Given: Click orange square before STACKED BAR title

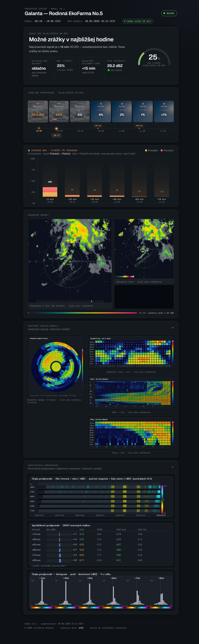Looking at the screenshot, I should pyautogui.click(x=29, y=151).
